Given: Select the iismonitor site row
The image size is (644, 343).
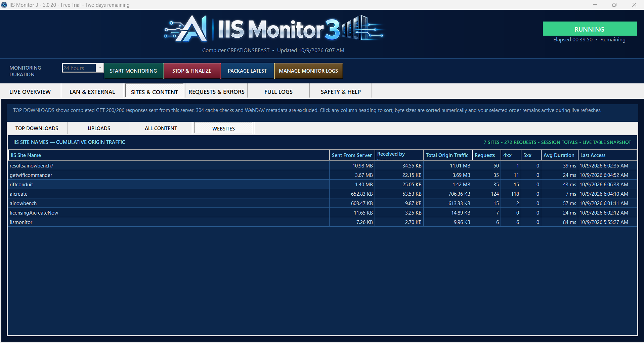Looking at the screenshot, I should coord(323,222).
